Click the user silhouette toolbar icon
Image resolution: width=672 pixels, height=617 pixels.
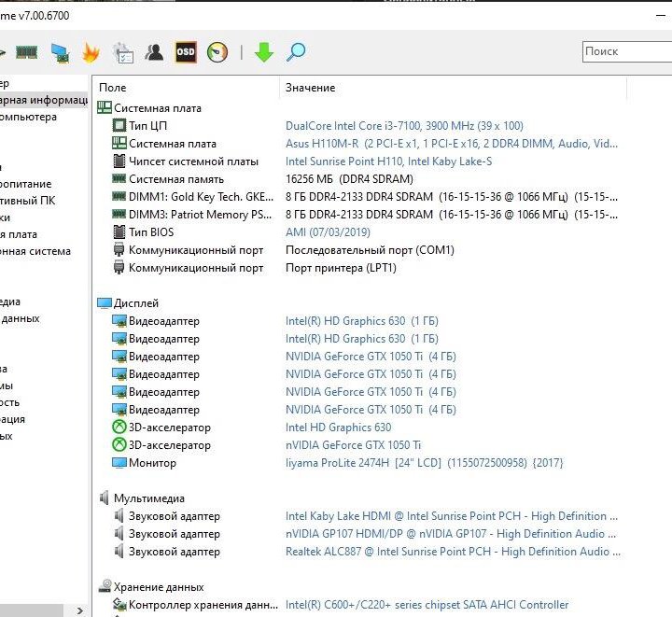pyautogui.click(x=154, y=52)
